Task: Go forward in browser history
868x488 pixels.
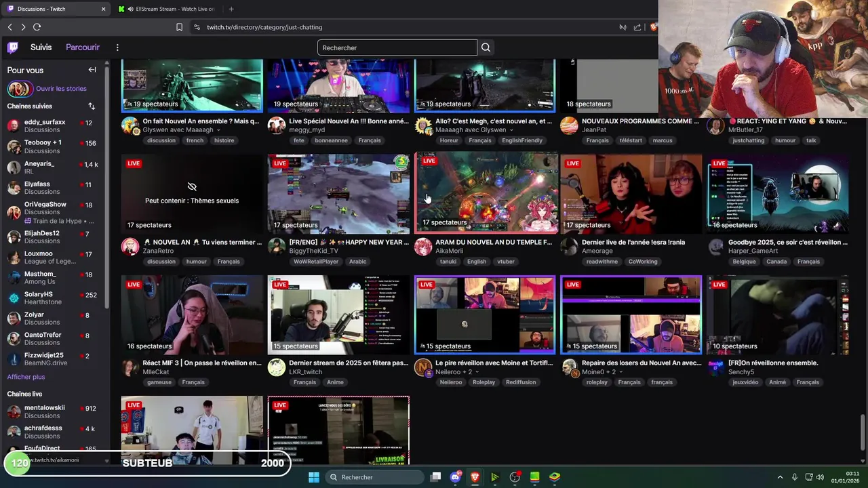Action: pyautogui.click(x=23, y=27)
